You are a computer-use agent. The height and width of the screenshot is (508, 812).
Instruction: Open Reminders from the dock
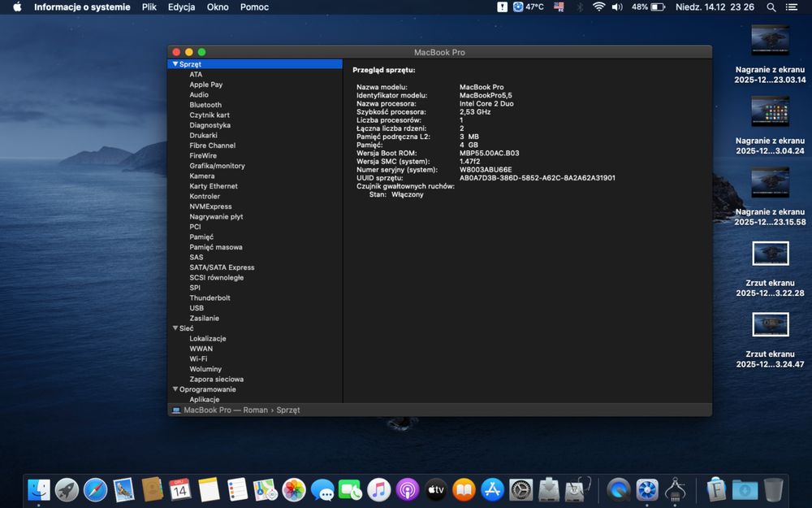click(237, 489)
